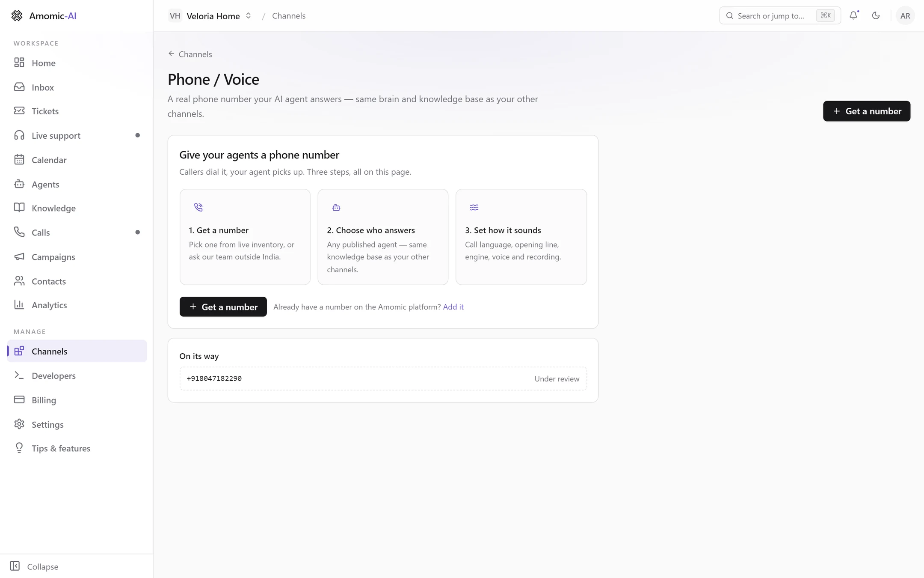Open the Home dashboard icon
This screenshot has width=924, height=578.
click(19, 63)
